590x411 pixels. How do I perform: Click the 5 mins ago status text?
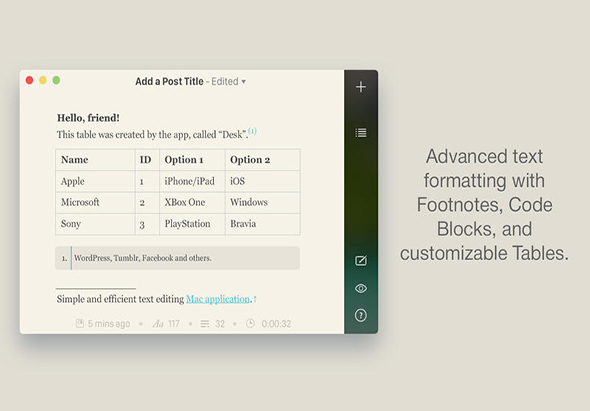[x=109, y=324]
